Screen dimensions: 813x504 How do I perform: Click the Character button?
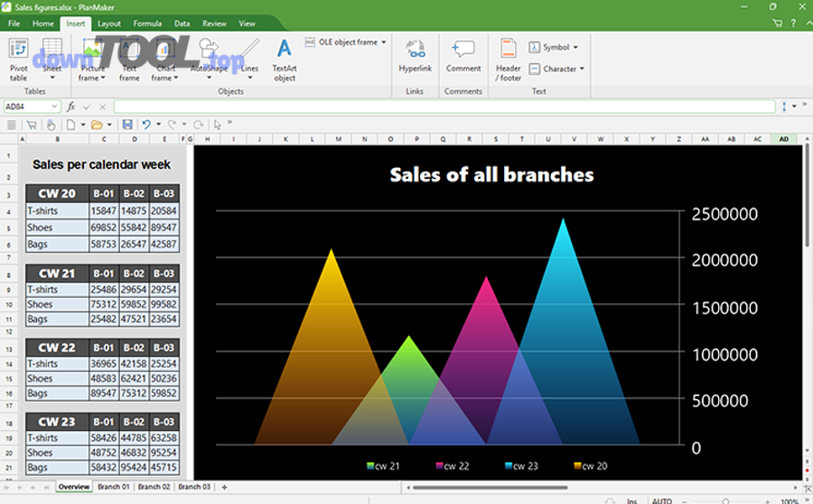[x=556, y=69]
